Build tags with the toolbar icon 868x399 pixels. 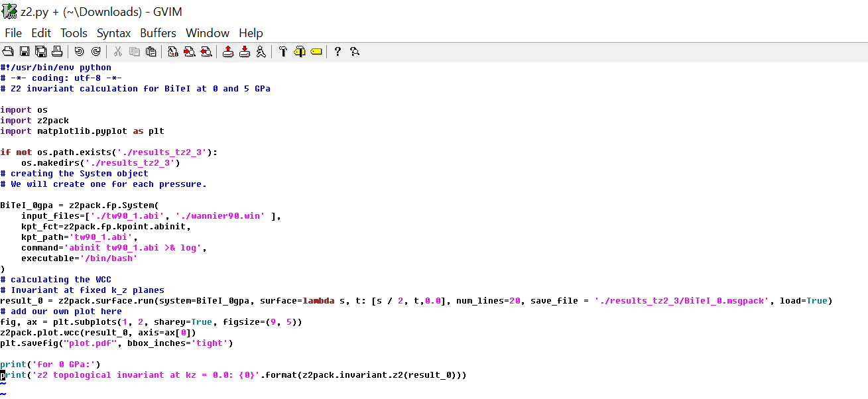[x=300, y=52]
